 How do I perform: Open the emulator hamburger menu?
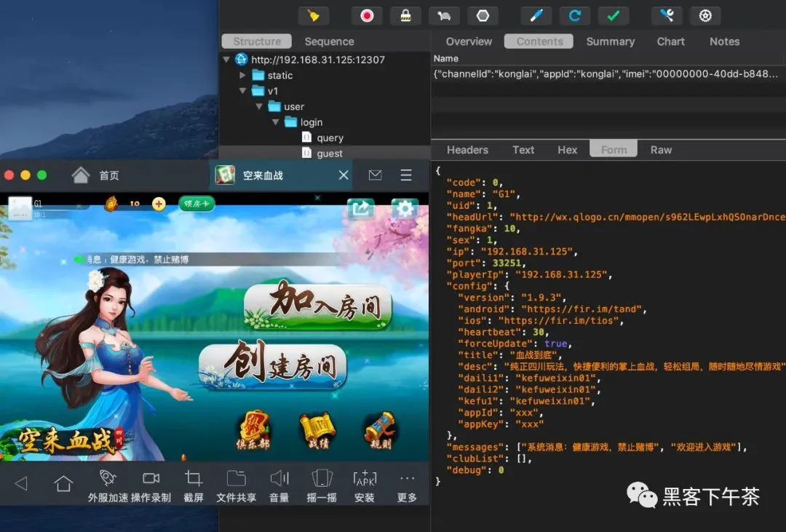click(406, 175)
